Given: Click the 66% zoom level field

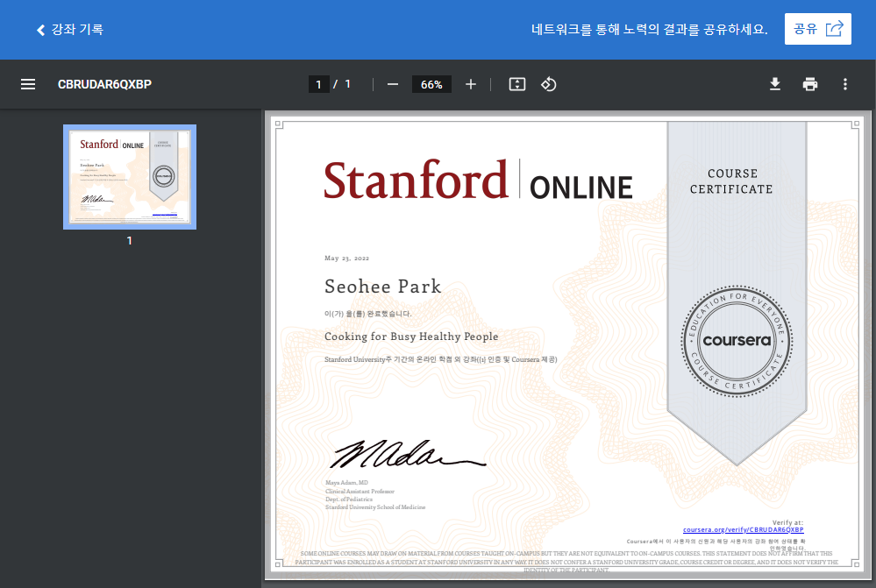Looking at the screenshot, I should click(x=431, y=84).
